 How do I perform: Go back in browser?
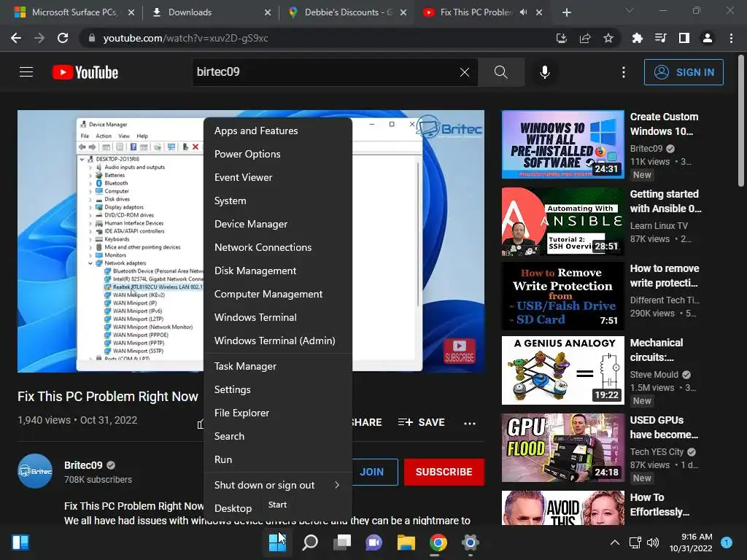pos(16,38)
